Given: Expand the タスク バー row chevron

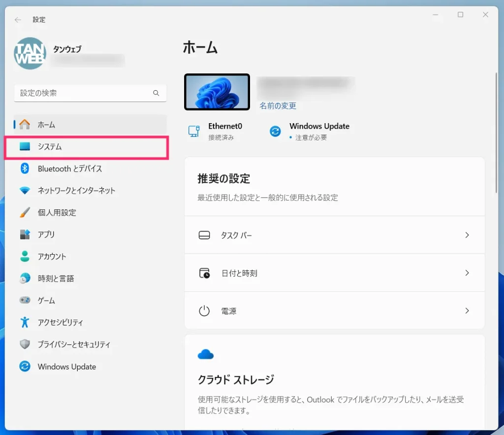Looking at the screenshot, I should [x=467, y=235].
